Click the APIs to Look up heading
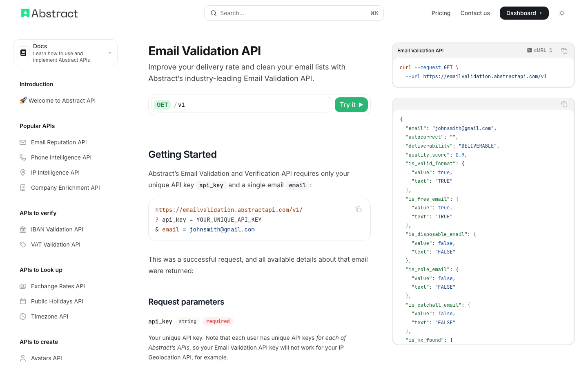Image resolution: width=588 pixels, height=368 pixels. pos(41,270)
